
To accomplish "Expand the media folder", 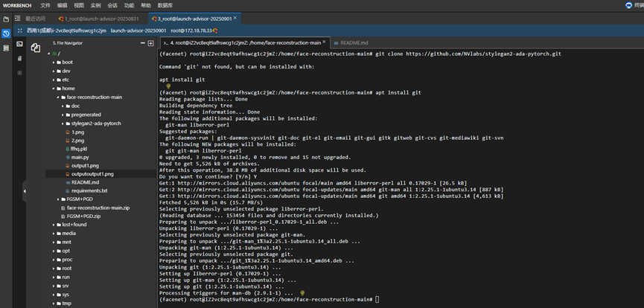I will (x=54, y=234).
